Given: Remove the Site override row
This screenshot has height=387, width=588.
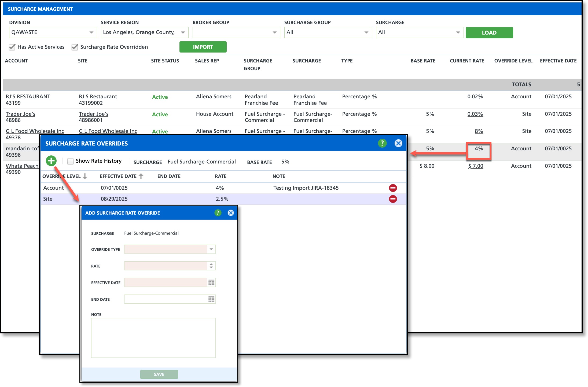Looking at the screenshot, I should 393,199.
